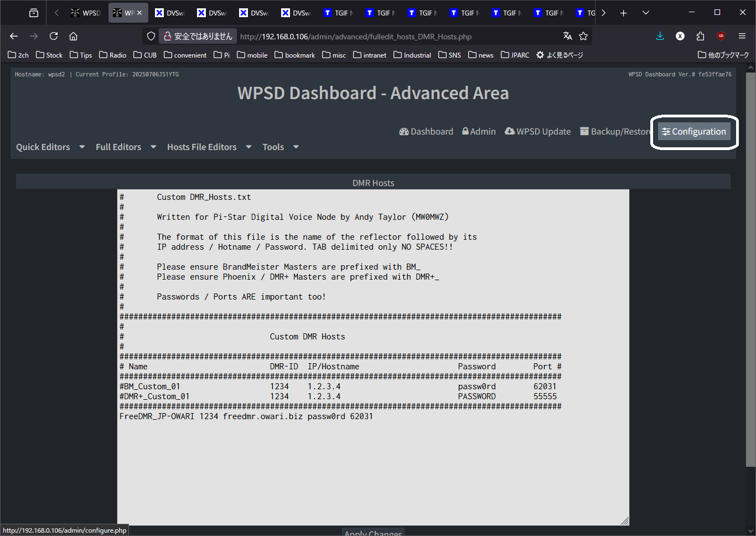Click the Apply Changes button

pyautogui.click(x=373, y=533)
